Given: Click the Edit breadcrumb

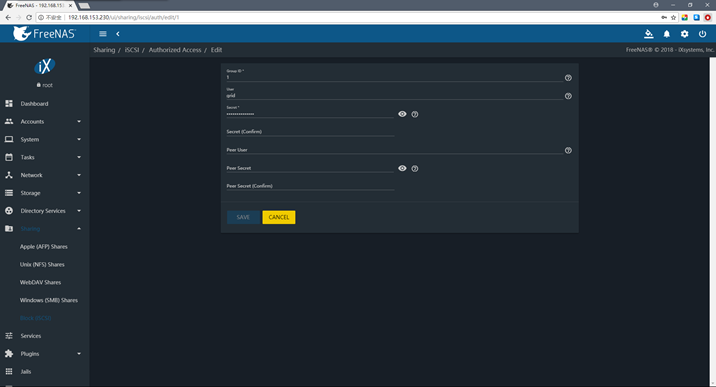Looking at the screenshot, I should tap(216, 50).
